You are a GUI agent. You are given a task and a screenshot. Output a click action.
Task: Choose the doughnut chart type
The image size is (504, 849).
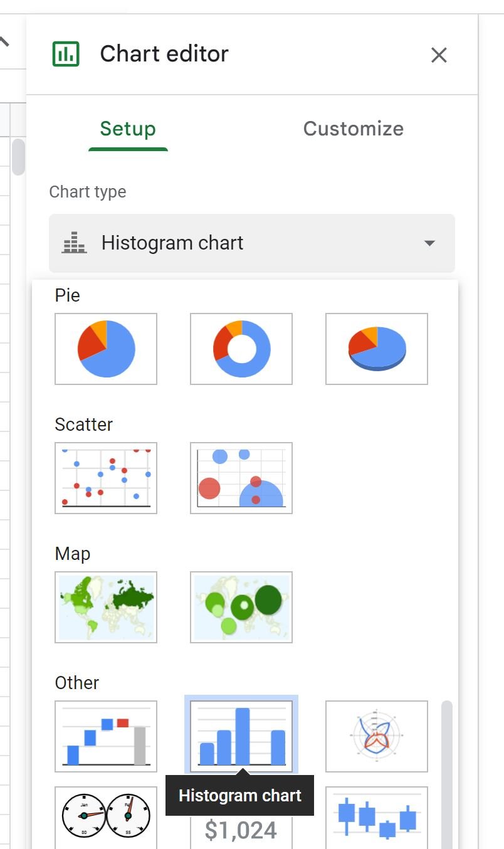coord(241,349)
